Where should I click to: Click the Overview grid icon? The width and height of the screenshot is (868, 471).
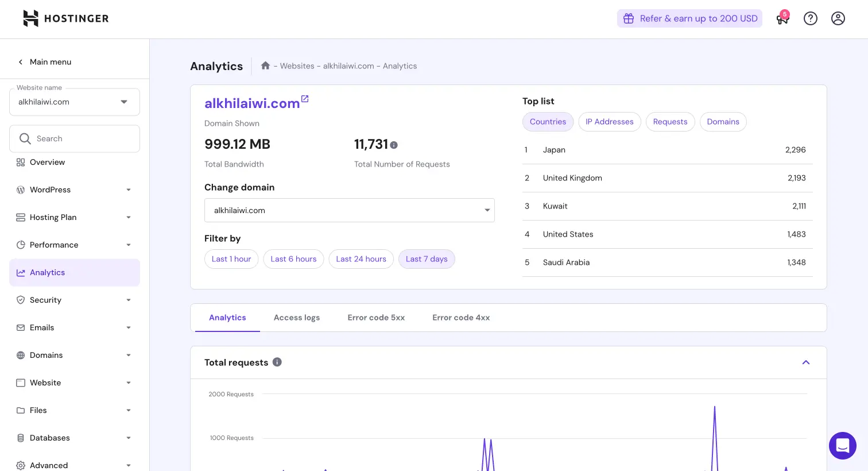pyautogui.click(x=21, y=162)
